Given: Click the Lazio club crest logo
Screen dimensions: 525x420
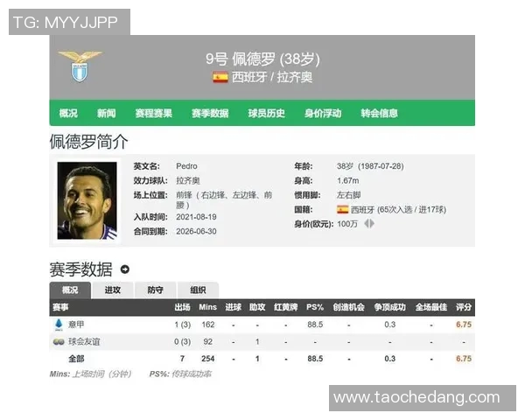Looking at the screenshot, I should point(80,66).
